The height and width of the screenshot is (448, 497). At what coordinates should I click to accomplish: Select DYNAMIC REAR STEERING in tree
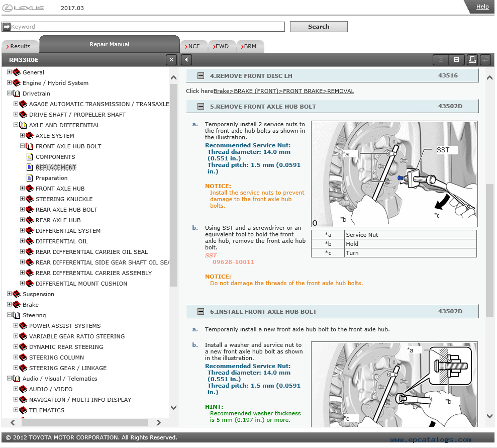pyautogui.click(x=66, y=347)
